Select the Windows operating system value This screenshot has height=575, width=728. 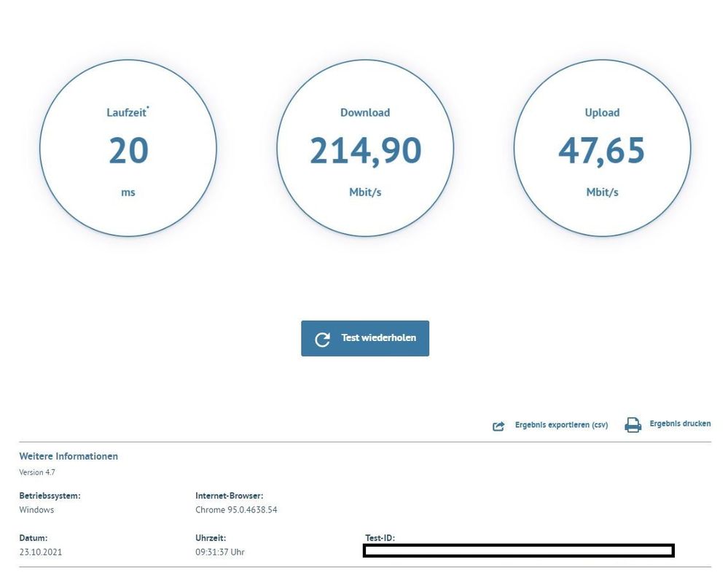tap(36, 509)
